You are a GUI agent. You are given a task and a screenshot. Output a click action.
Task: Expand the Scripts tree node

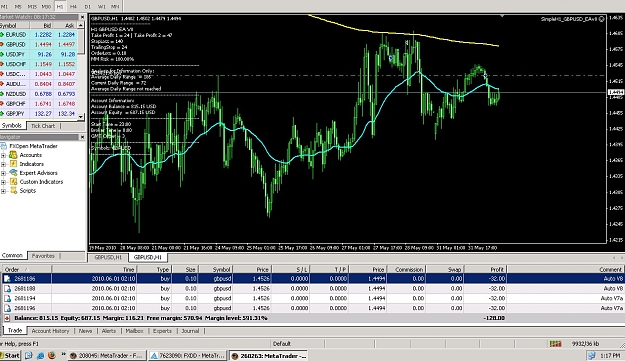[4, 191]
